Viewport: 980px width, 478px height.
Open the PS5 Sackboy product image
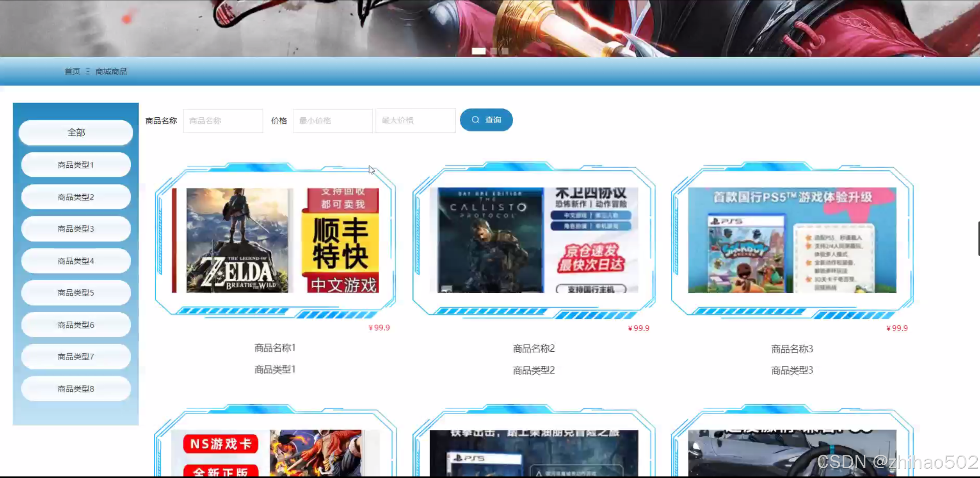[792, 240]
